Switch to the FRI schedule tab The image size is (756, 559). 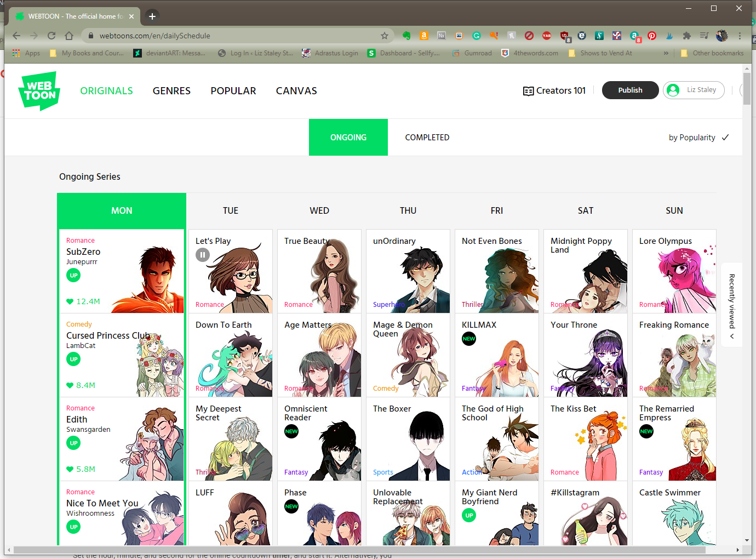tap(497, 210)
